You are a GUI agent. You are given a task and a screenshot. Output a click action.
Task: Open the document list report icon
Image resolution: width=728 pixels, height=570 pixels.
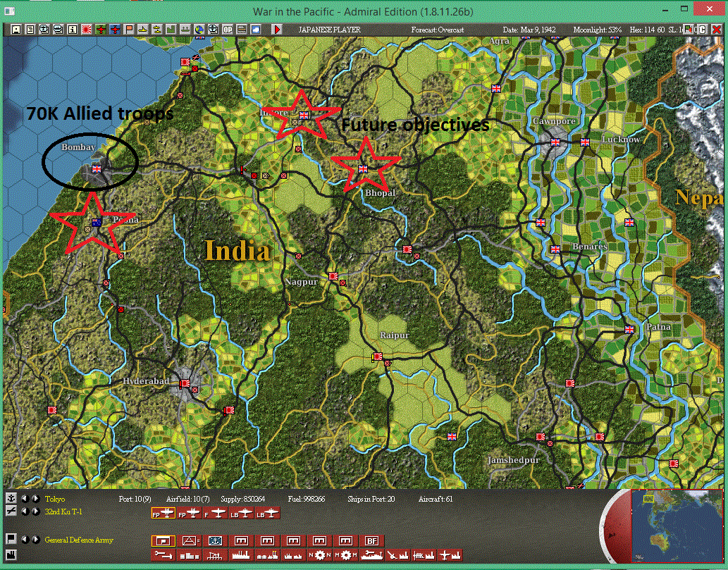pos(30,30)
